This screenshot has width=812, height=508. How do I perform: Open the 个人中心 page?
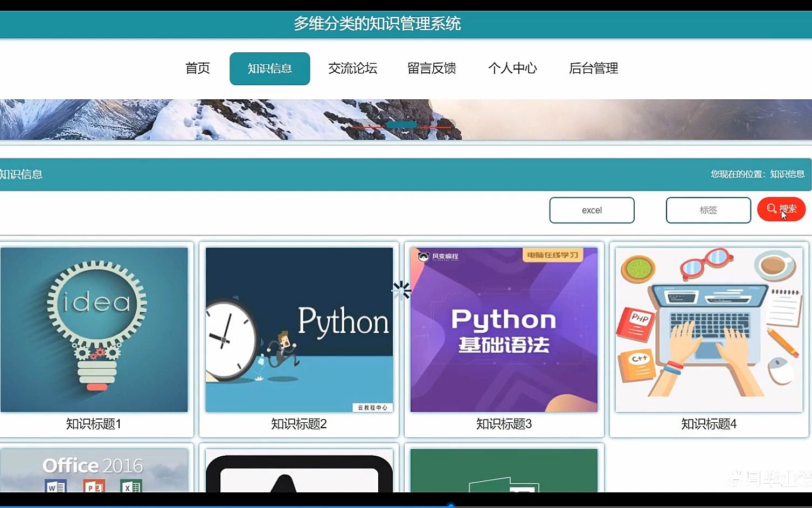512,68
